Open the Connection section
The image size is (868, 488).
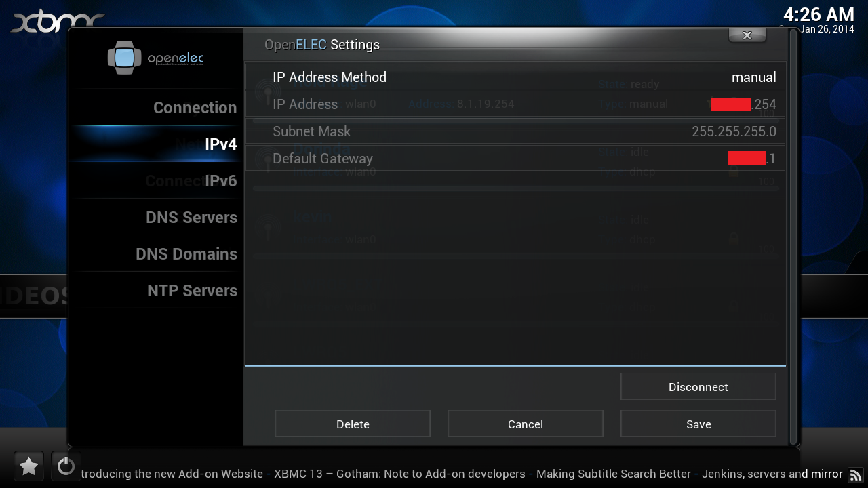pos(195,108)
